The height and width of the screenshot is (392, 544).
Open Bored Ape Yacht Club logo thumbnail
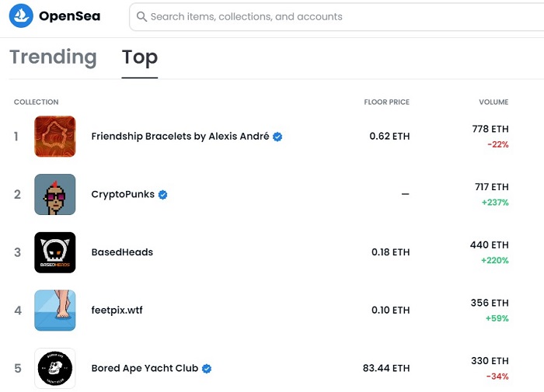pos(55,368)
